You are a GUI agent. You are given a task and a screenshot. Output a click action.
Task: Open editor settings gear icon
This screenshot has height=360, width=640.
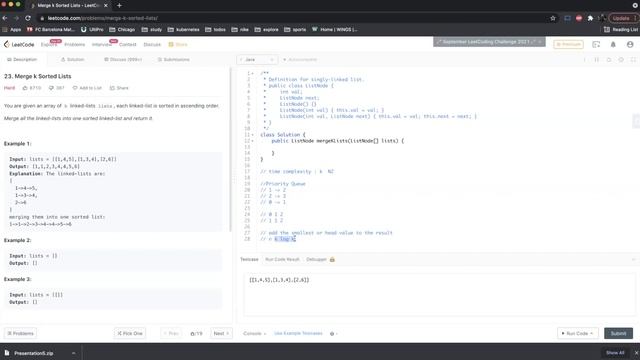[621, 60]
